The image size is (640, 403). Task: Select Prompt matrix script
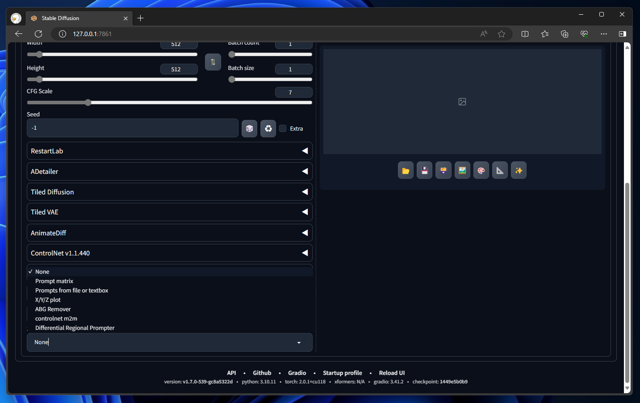[169, 281]
